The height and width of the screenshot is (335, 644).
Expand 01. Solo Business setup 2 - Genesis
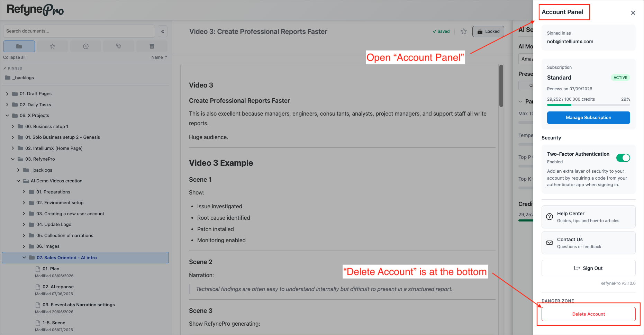click(x=13, y=137)
